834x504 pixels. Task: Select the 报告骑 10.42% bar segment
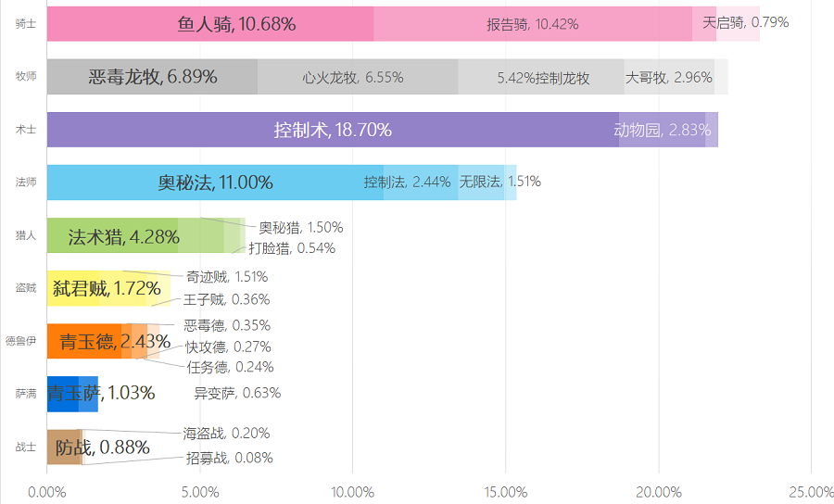[x=532, y=24]
